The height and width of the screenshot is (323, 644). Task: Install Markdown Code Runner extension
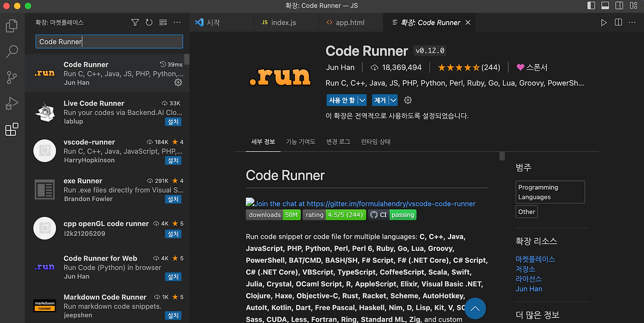(x=173, y=315)
